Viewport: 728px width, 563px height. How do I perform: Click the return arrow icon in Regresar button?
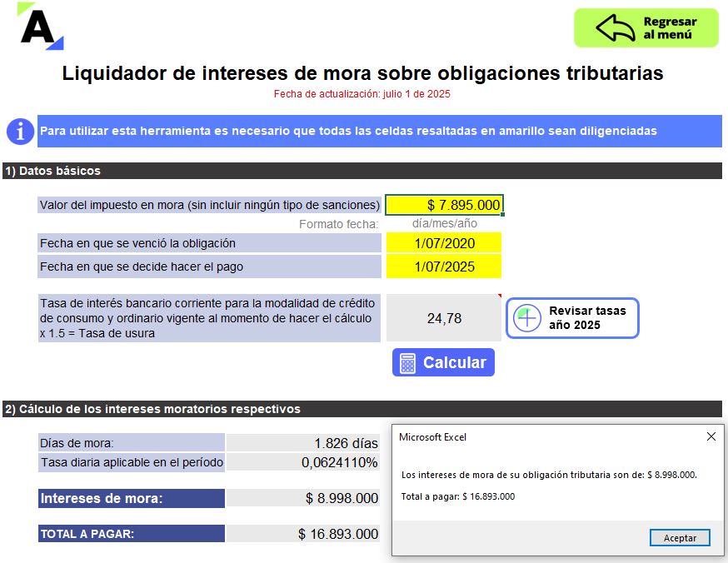coord(616,27)
